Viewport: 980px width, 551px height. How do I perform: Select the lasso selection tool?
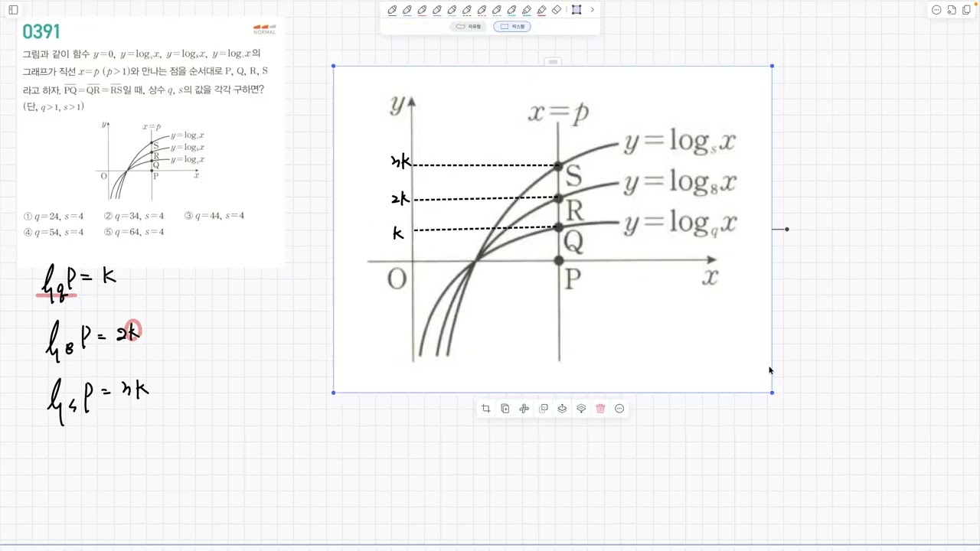coord(577,10)
